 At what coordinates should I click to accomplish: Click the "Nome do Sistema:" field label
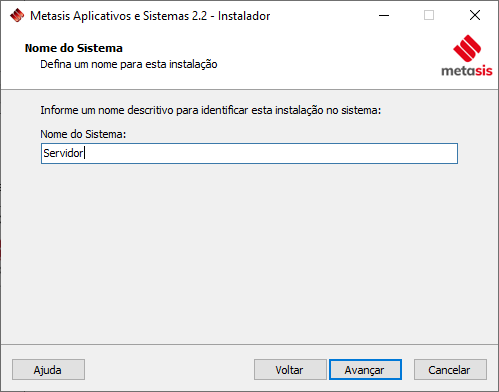pos(83,134)
